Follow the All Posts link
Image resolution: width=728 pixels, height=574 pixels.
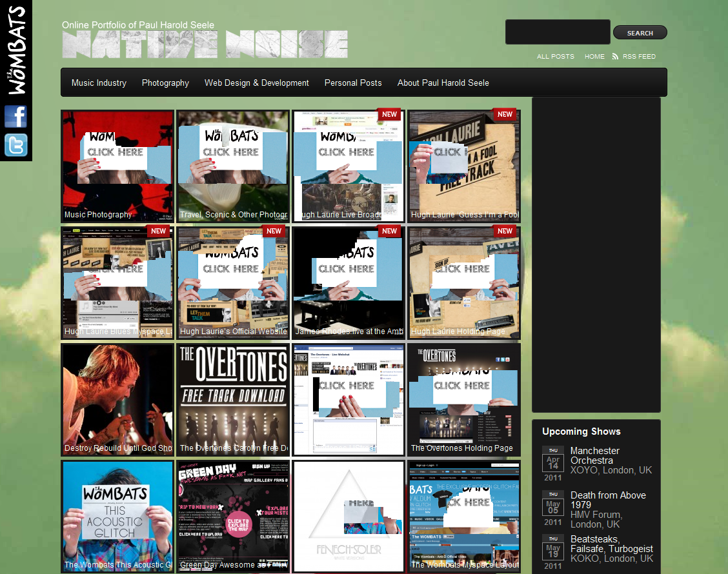pos(555,57)
